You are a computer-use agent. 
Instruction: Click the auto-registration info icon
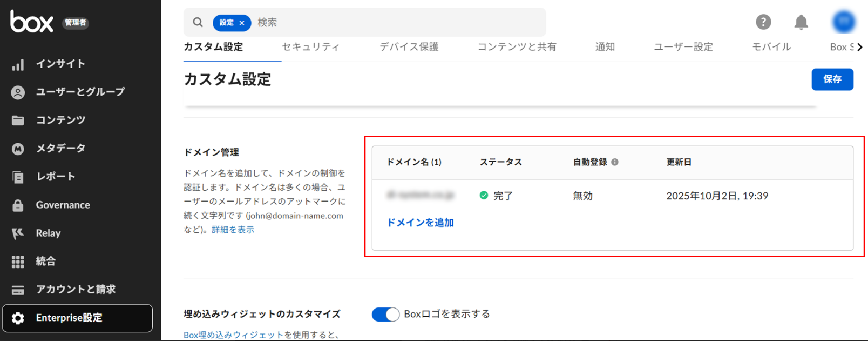click(x=615, y=162)
